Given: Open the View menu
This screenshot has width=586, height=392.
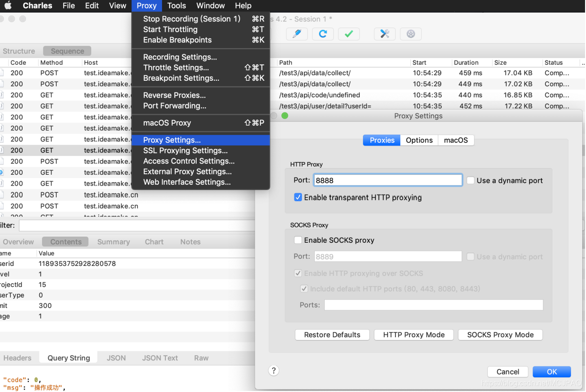Looking at the screenshot, I should [118, 6].
